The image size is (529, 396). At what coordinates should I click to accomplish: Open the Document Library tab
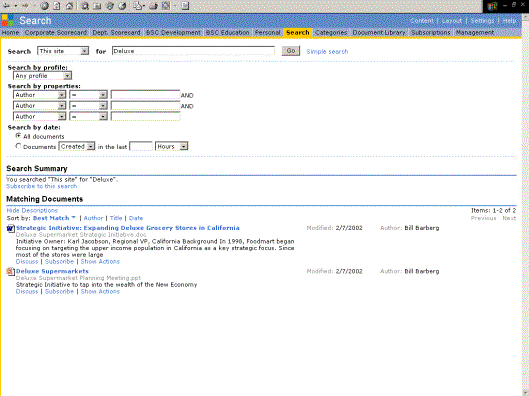click(379, 33)
